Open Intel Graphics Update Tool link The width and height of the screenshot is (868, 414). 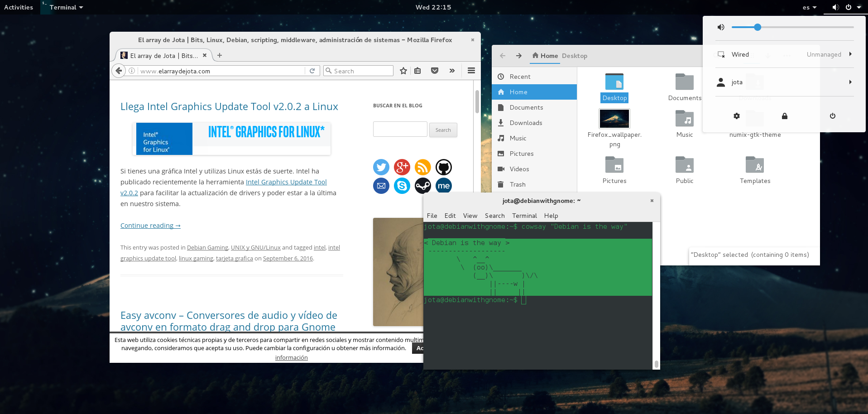(286, 182)
